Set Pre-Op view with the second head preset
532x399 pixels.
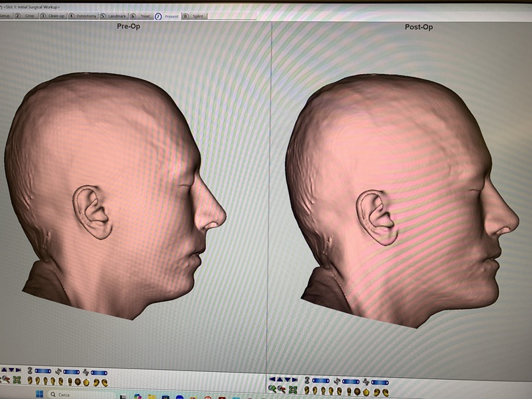pyautogui.click(x=38, y=381)
